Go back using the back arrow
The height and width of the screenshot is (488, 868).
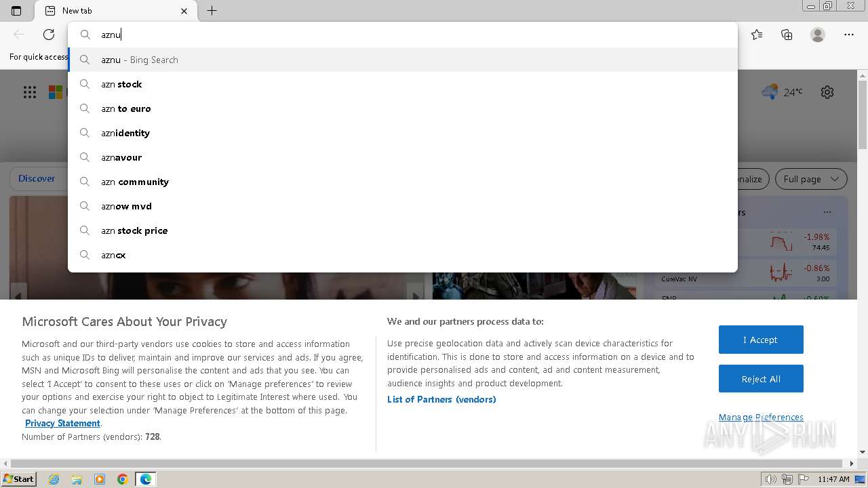[x=19, y=35]
